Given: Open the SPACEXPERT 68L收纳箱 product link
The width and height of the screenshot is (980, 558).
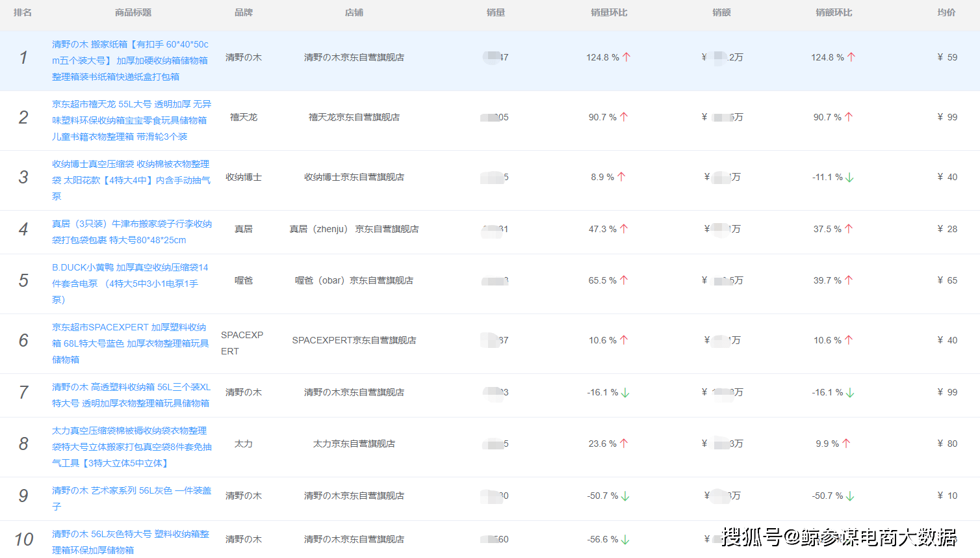Looking at the screenshot, I should tap(131, 343).
